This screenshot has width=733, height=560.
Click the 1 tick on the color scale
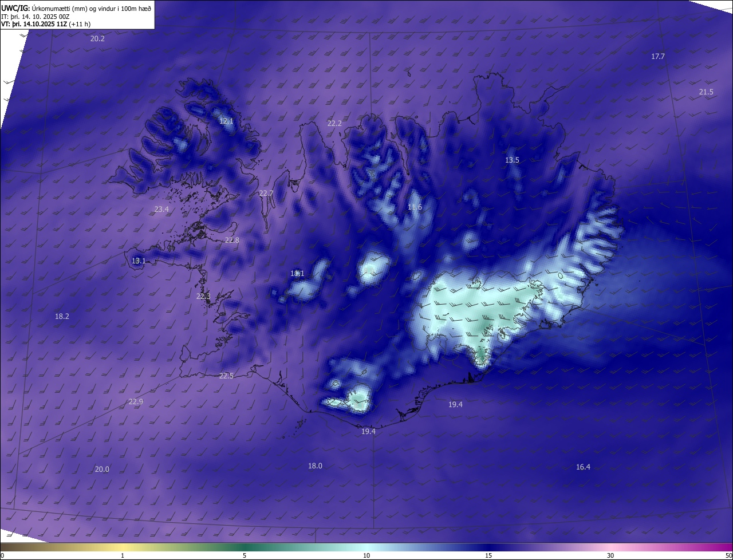pyautogui.click(x=123, y=555)
